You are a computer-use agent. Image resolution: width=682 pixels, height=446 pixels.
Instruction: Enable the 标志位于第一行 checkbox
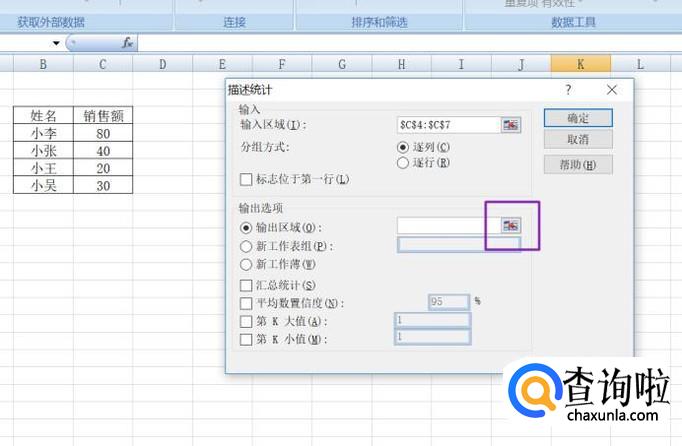coord(247,180)
